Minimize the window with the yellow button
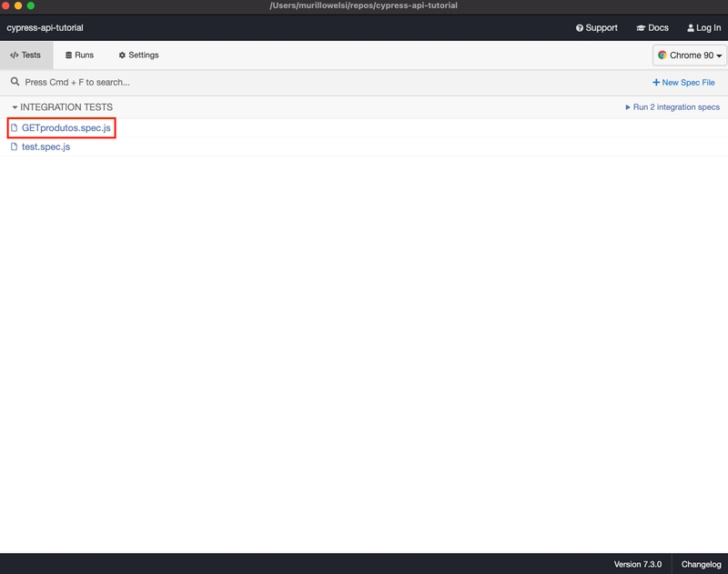This screenshot has height=574, width=728. (x=18, y=5)
